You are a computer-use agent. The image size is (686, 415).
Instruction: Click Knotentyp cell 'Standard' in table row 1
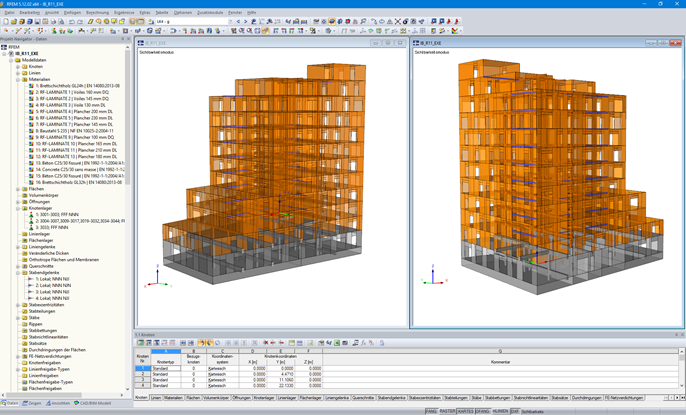coord(166,369)
